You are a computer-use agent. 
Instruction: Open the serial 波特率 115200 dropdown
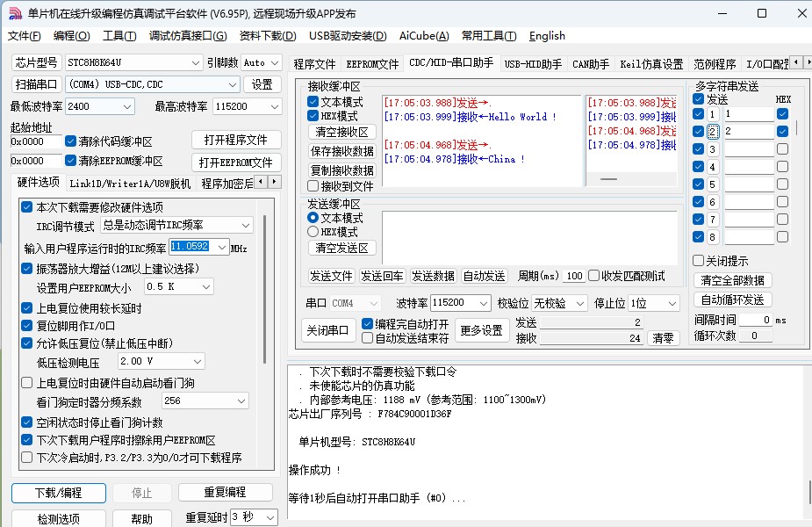(483, 303)
